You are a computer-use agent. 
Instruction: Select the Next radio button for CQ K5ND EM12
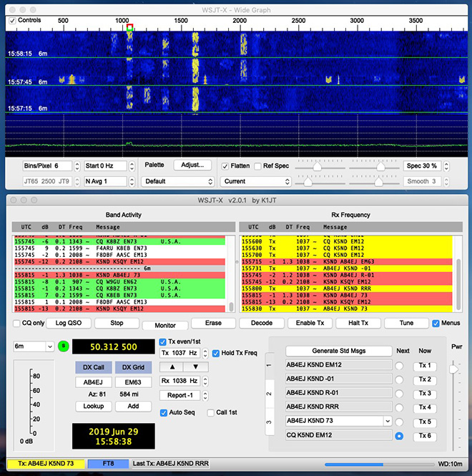pos(398,436)
